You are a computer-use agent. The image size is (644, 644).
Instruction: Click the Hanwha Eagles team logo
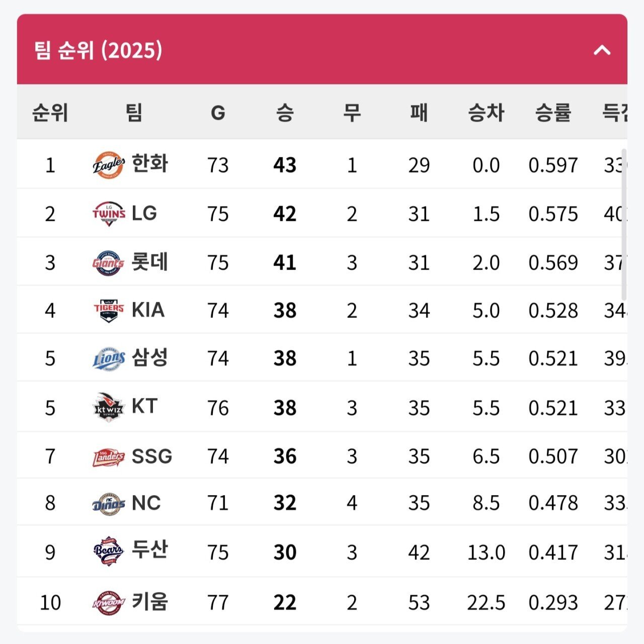(x=109, y=165)
